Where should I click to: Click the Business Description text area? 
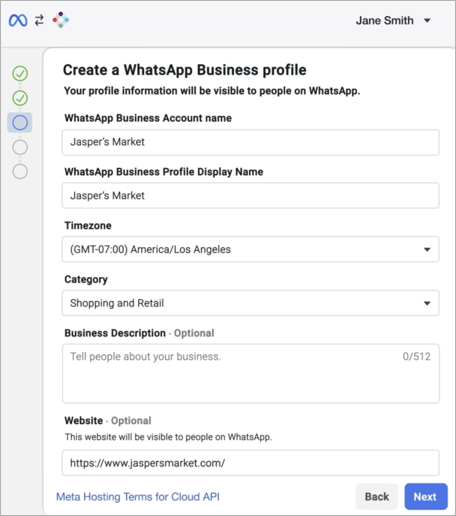[251, 374]
